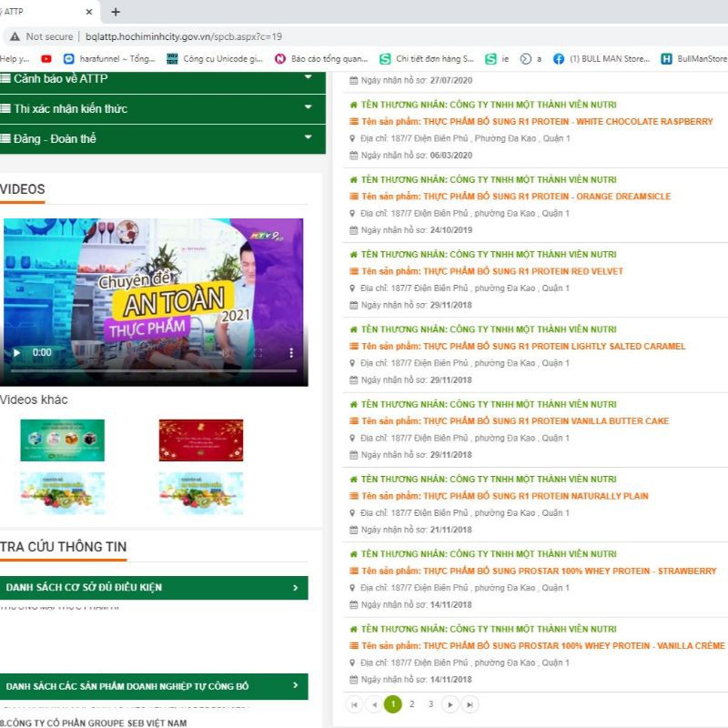The image size is (728, 728).
Task: Open the Cảnh báo về ATTP menu item
Action: click(60, 78)
